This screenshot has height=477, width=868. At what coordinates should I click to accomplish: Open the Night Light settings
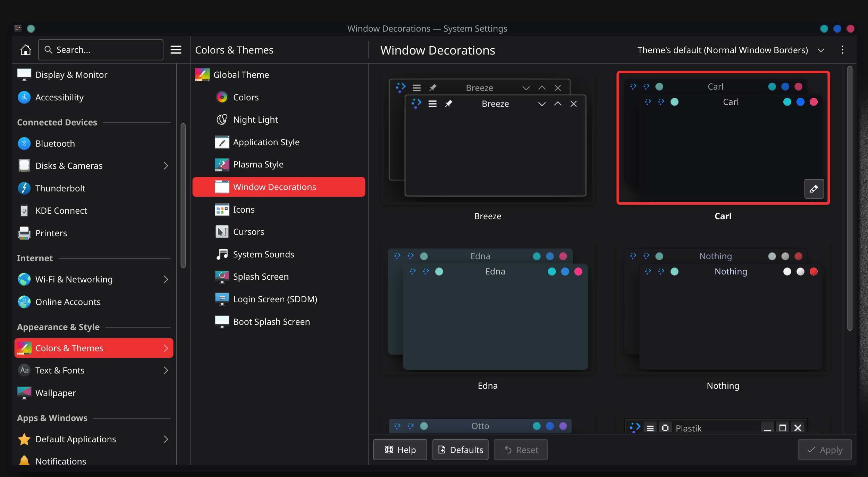click(x=279, y=120)
